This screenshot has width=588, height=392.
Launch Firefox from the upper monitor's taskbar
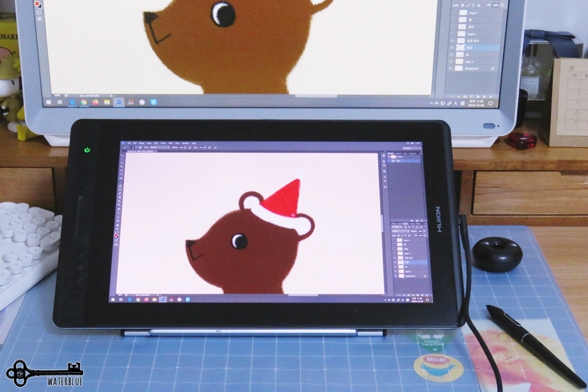[95, 102]
